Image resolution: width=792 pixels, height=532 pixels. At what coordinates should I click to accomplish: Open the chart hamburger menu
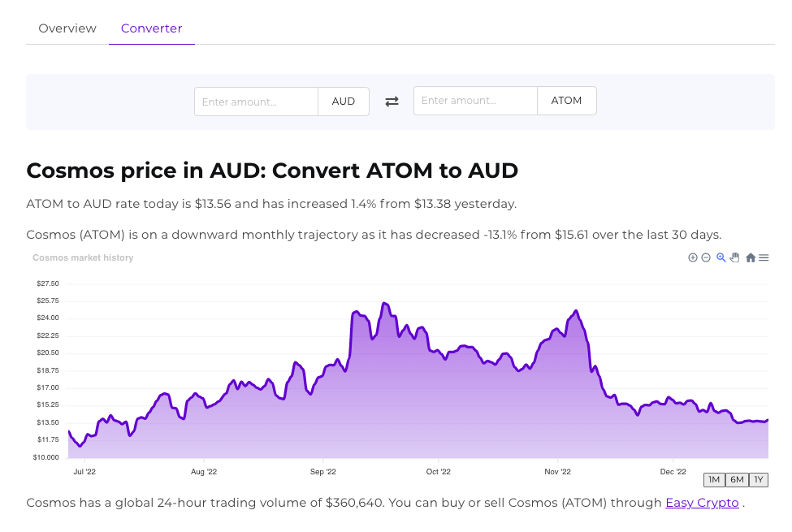coord(764,257)
